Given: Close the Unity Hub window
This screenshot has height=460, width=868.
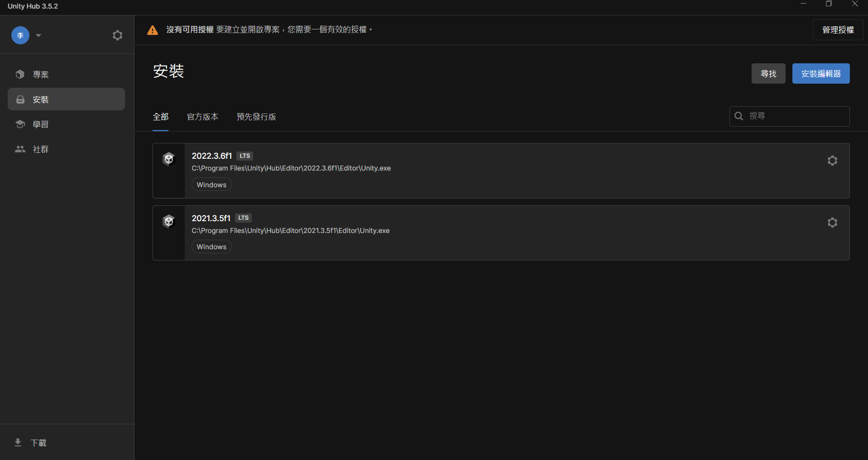Looking at the screenshot, I should (x=855, y=4).
